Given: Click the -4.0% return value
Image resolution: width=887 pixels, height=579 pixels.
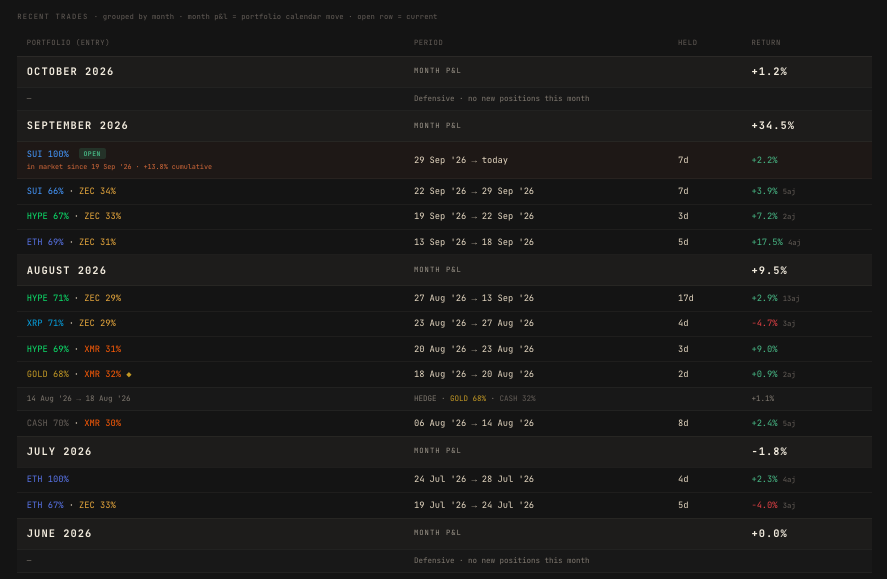Looking at the screenshot, I should coord(764,505).
